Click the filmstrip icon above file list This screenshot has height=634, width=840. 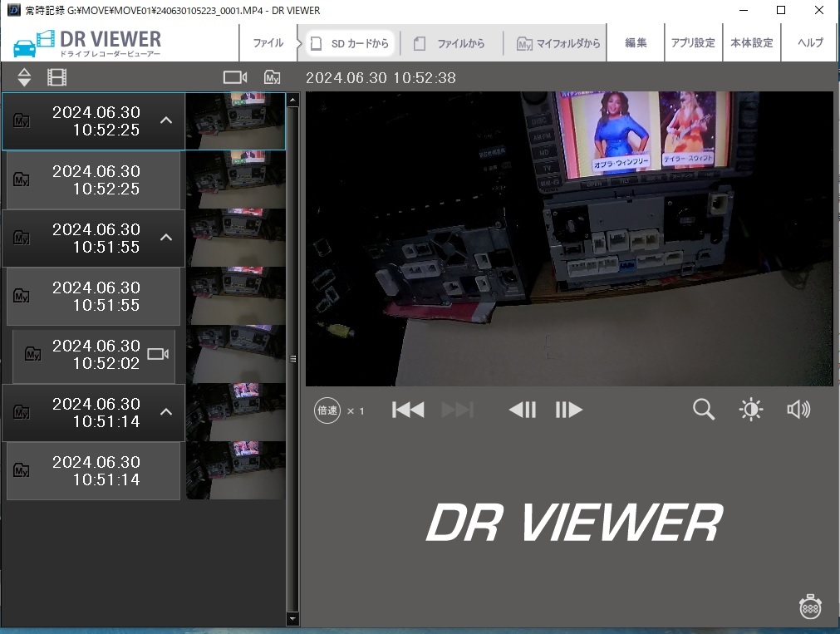click(x=56, y=78)
